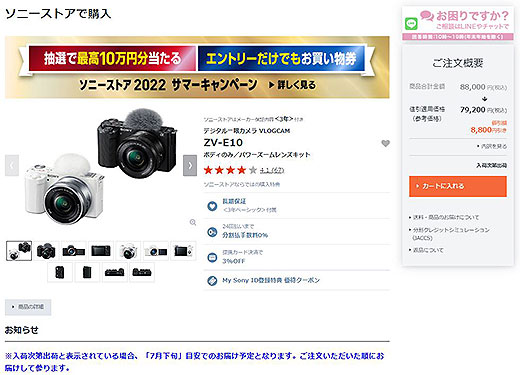The height and width of the screenshot is (375, 520).
Task: Select the black camera with lens angled thumbnail
Action: (x=46, y=251)
